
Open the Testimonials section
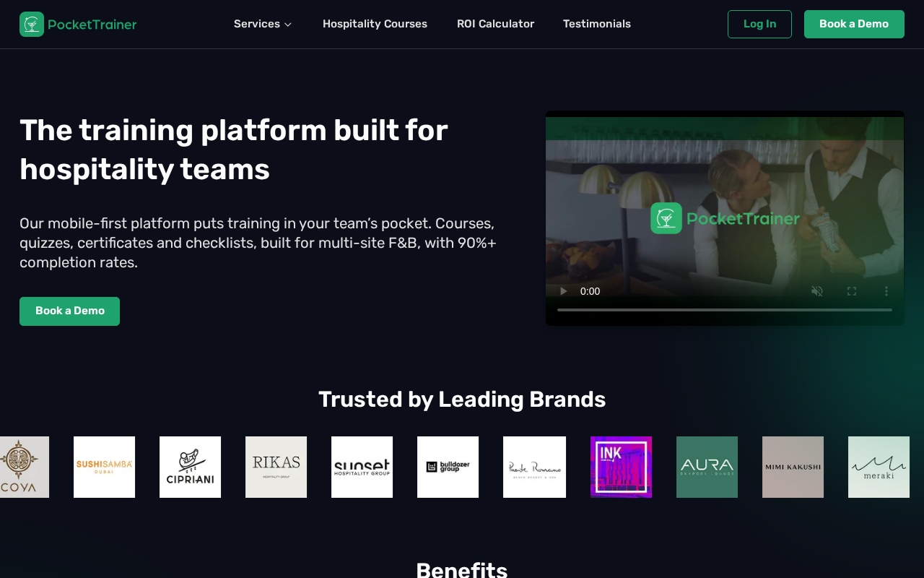[x=597, y=24]
